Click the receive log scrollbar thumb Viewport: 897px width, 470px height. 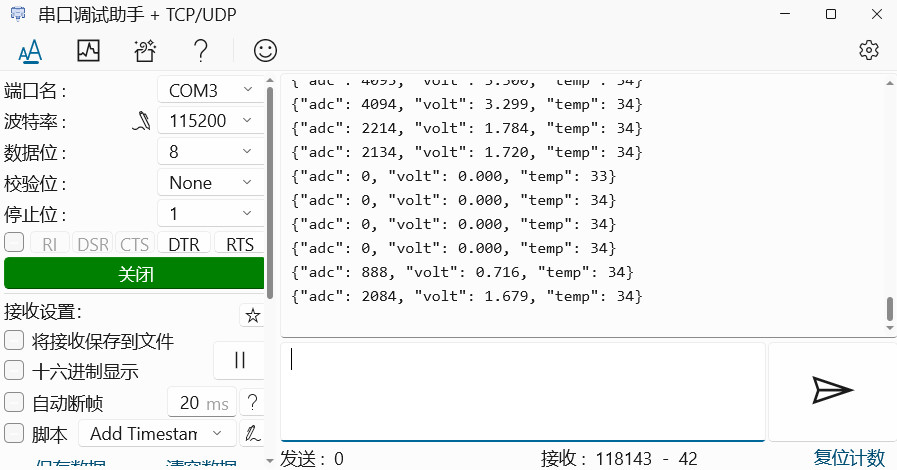pos(890,309)
